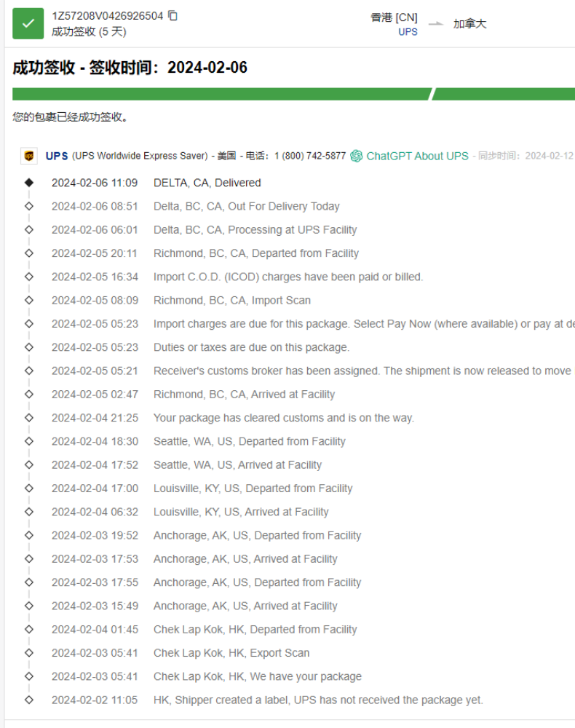575x728 pixels.
Task: Click the marker for Processing at UPS Facility
Action: (x=29, y=230)
